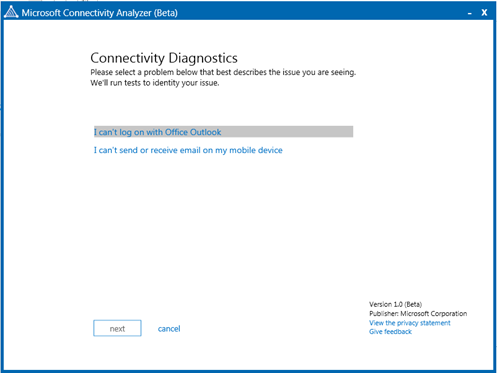Choose "I can't send or receive email on my mobile device"
This screenshot has width=497, height=373.
(188, 150)
